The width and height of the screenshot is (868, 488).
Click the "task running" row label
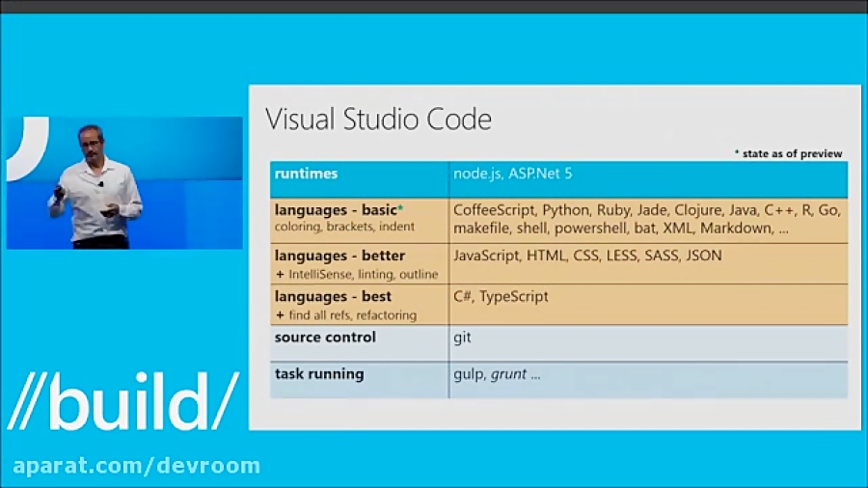319,374
